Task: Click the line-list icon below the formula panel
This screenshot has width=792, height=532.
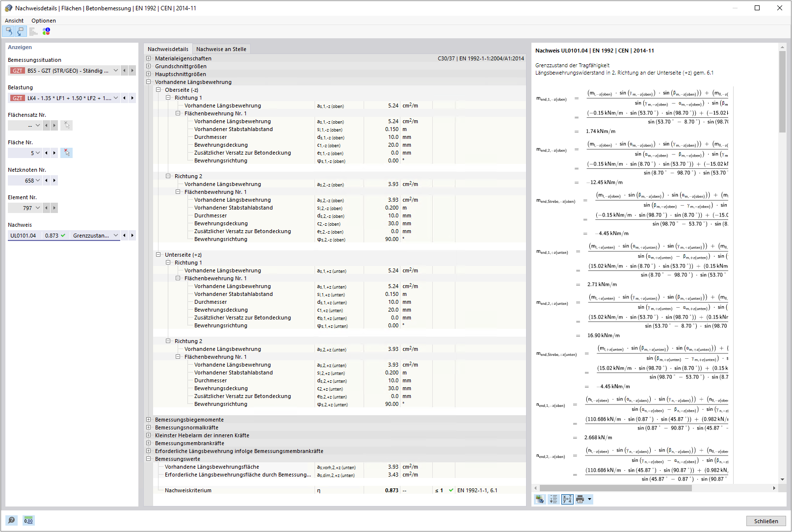Action: 554,499
